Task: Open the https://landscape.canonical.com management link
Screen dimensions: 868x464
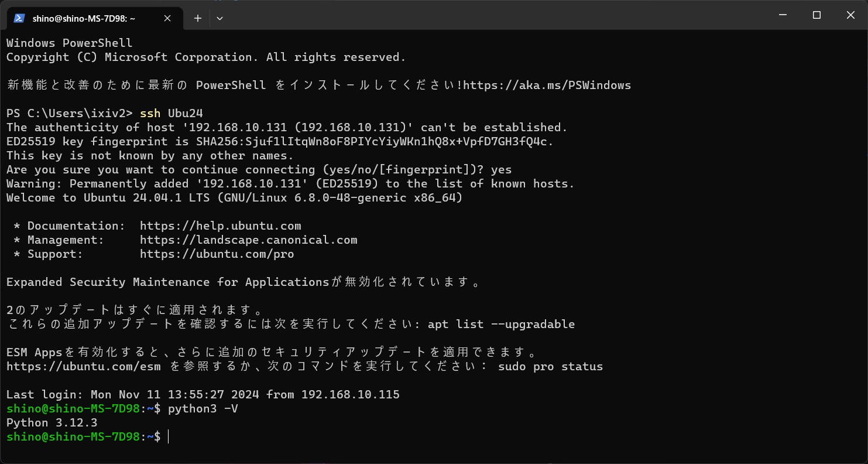Action: (x=248, y=240)
